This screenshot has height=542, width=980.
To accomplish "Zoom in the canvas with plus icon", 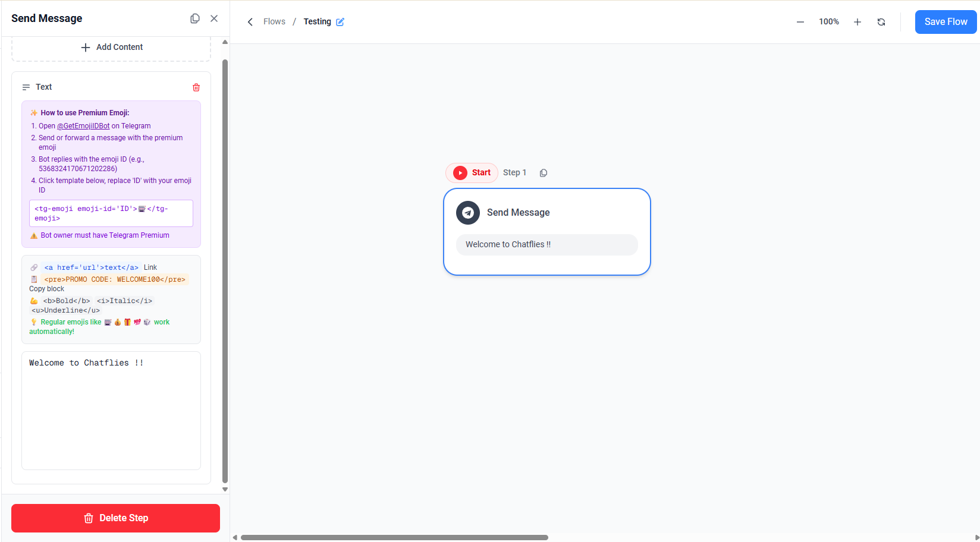I will (x=857, y=22).
